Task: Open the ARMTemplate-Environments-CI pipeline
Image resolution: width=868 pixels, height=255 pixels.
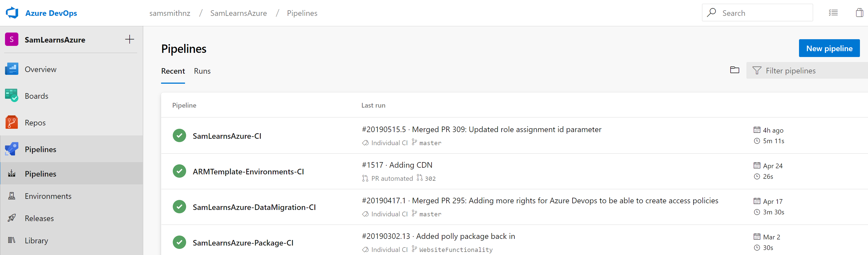Action: [x=248, y=172]
